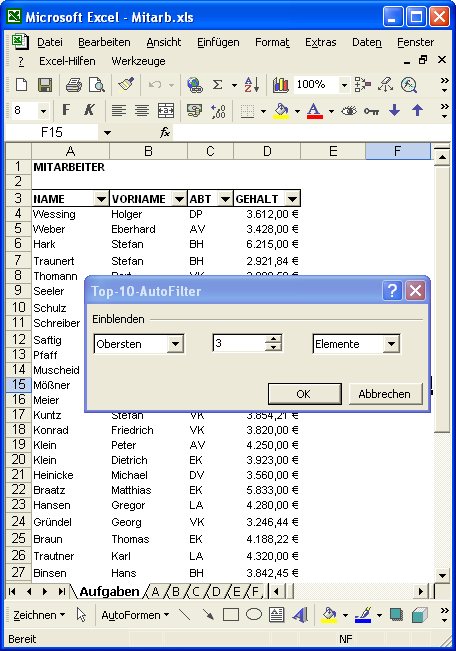The height and width of the screenshot is (651, 456).
Task: Open the GEHALT filter dropdown
Action: [x=292, y=199]
